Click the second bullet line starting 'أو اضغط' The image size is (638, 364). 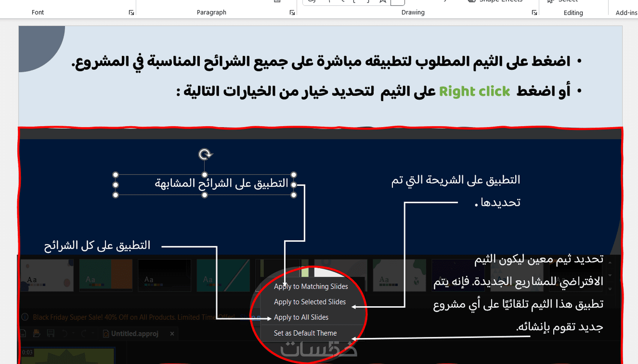tap(373, 92)
